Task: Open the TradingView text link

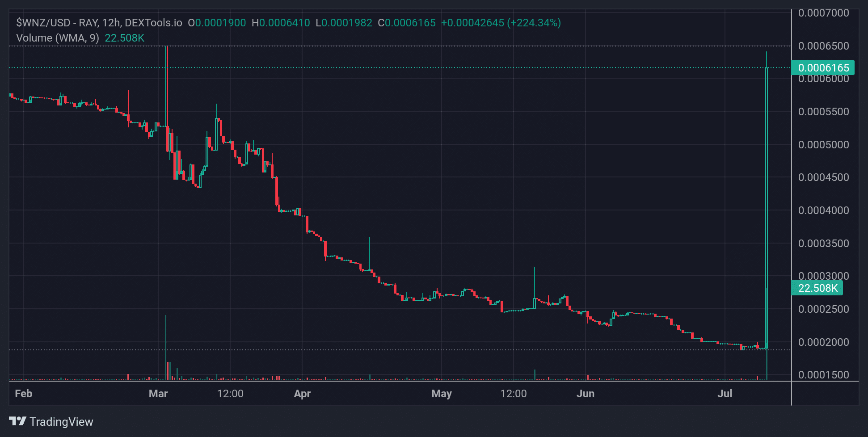Action: point(61,422)
